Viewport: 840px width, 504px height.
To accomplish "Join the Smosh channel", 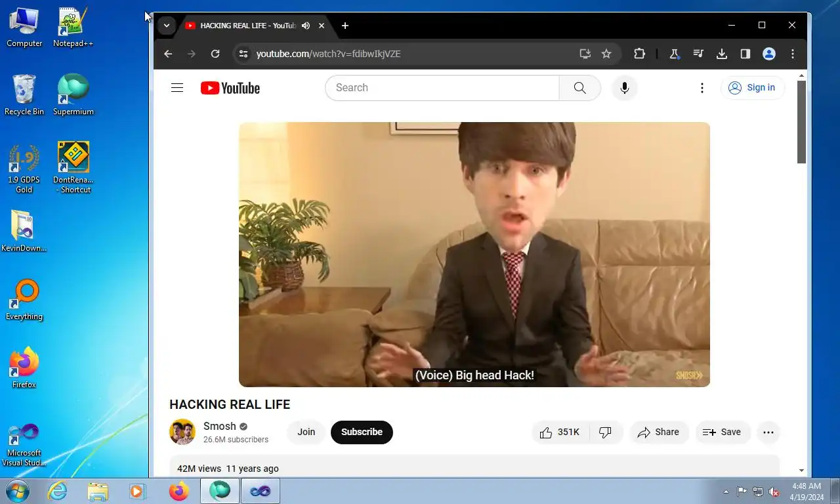I will pos(306,432).
